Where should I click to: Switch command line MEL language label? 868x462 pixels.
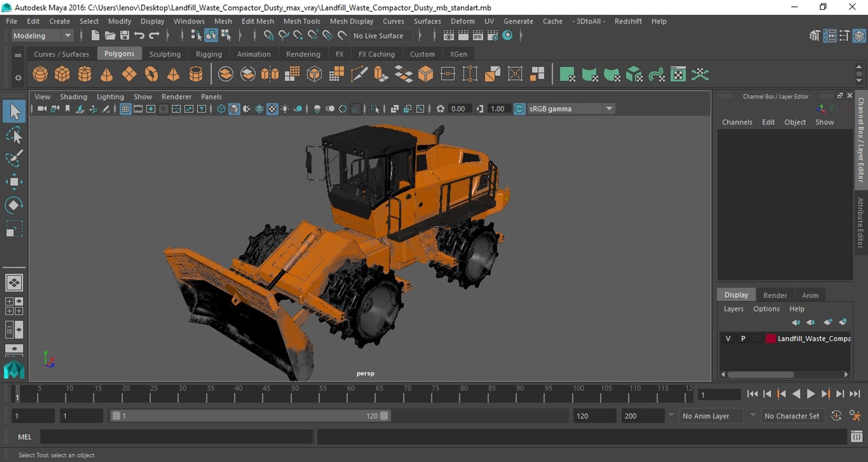[24, 437]
